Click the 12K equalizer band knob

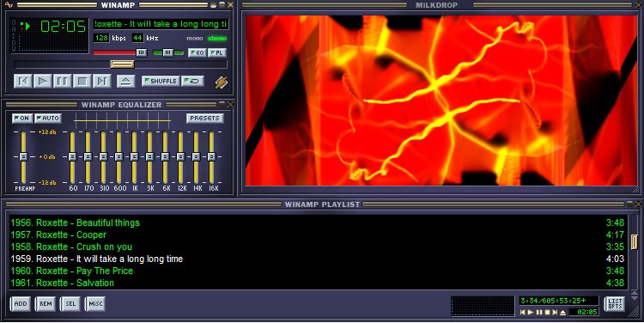click(180, 156)
